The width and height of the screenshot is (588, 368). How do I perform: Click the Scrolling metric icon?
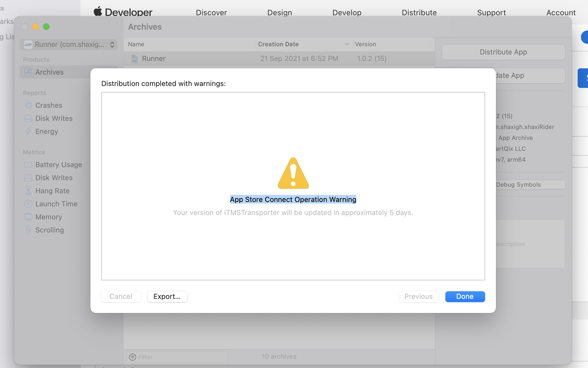(x=28, y=230)
